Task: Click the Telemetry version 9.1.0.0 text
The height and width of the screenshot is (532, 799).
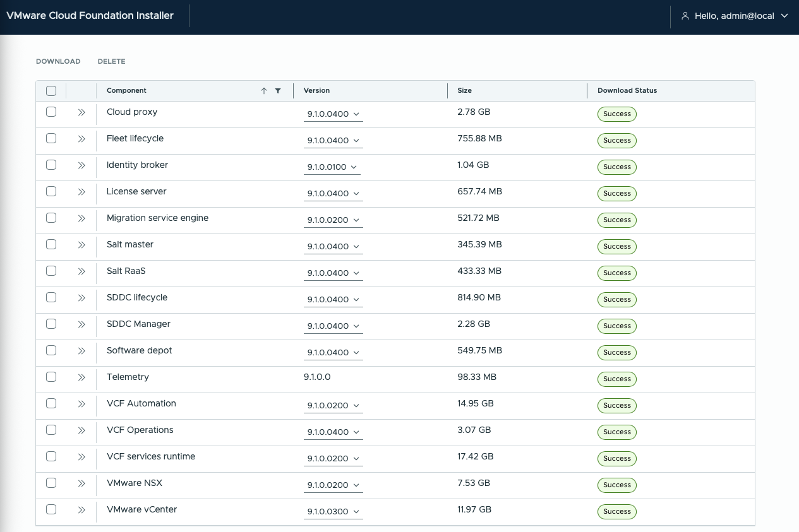Action: click(317, 377)
